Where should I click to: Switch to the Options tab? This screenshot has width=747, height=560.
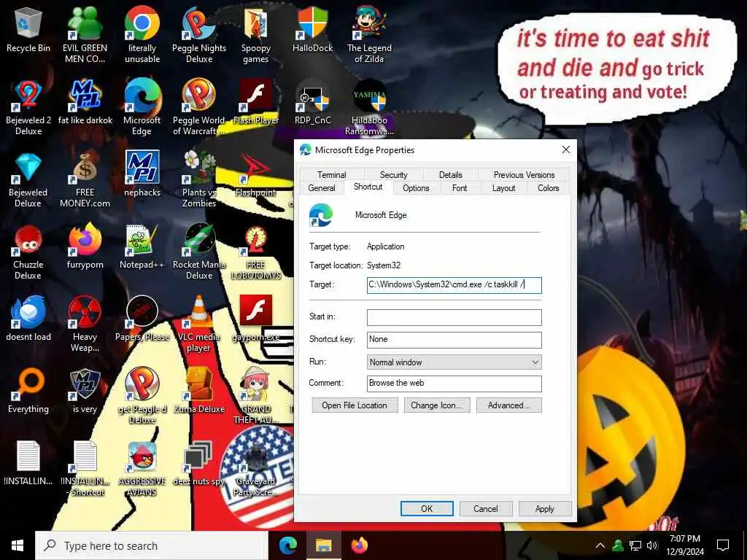[416, 188]
